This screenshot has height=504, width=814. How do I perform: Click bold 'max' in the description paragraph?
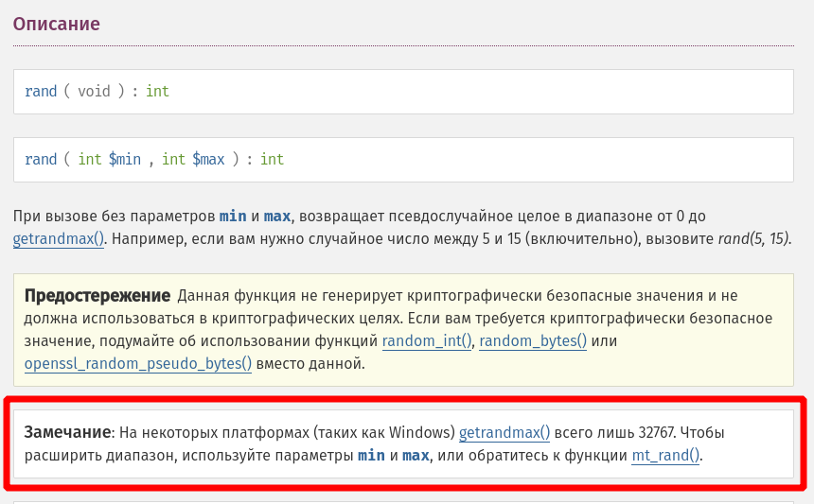(277, 216)
